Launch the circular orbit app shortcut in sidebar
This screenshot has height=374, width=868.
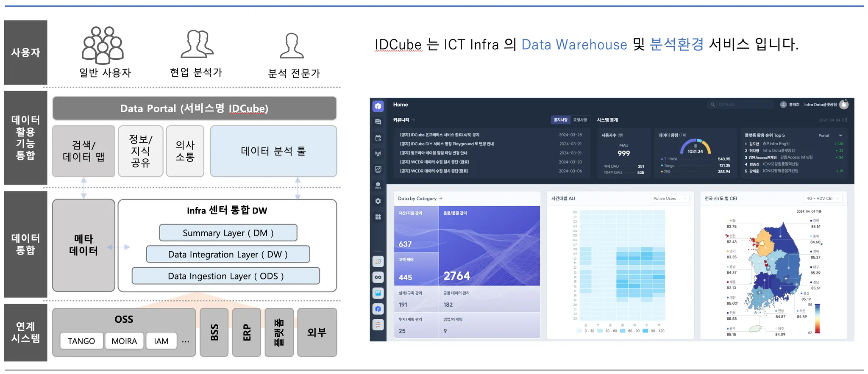378,261
